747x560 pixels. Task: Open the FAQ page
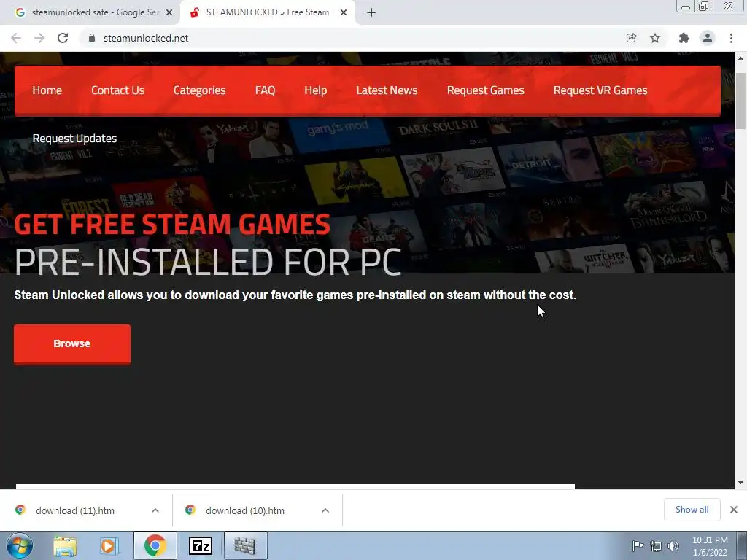(x=265, y=90)
